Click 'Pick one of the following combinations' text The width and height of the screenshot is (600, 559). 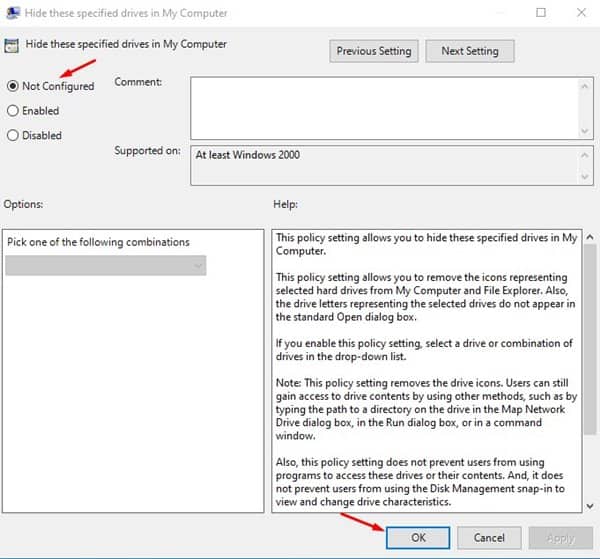pos(98,242)
